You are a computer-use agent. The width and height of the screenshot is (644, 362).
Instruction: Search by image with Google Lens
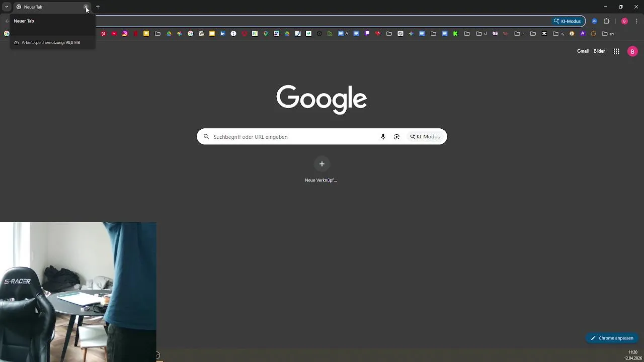[396, 137]
